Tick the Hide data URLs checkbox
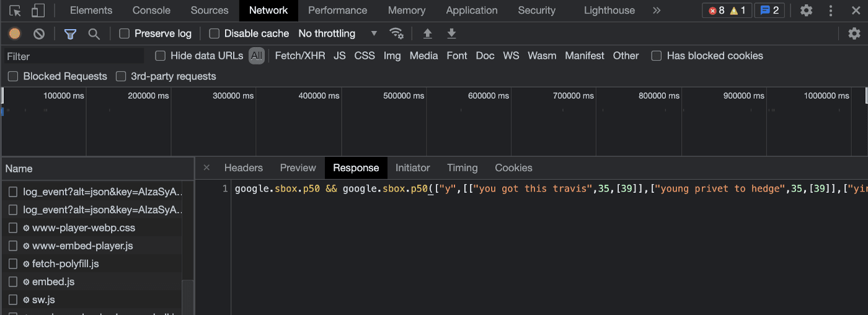 pos(161,56)
